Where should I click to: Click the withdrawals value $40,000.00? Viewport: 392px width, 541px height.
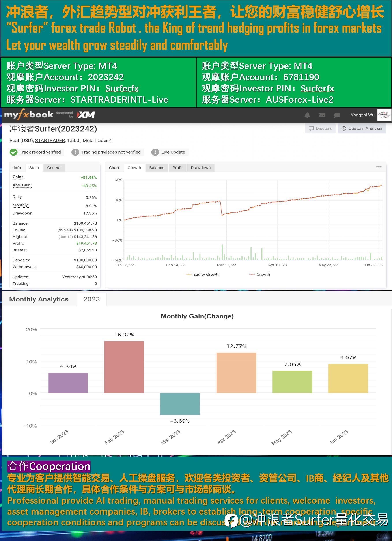click(87, 267)
